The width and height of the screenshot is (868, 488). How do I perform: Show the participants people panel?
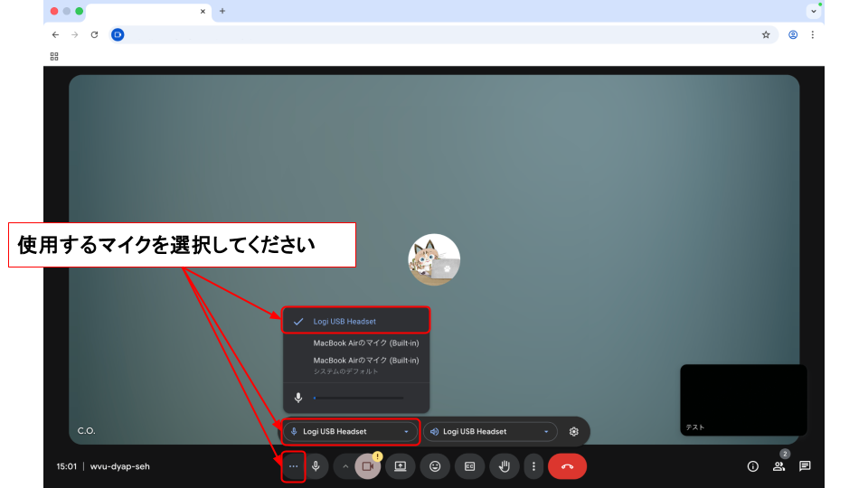(778, 466)
